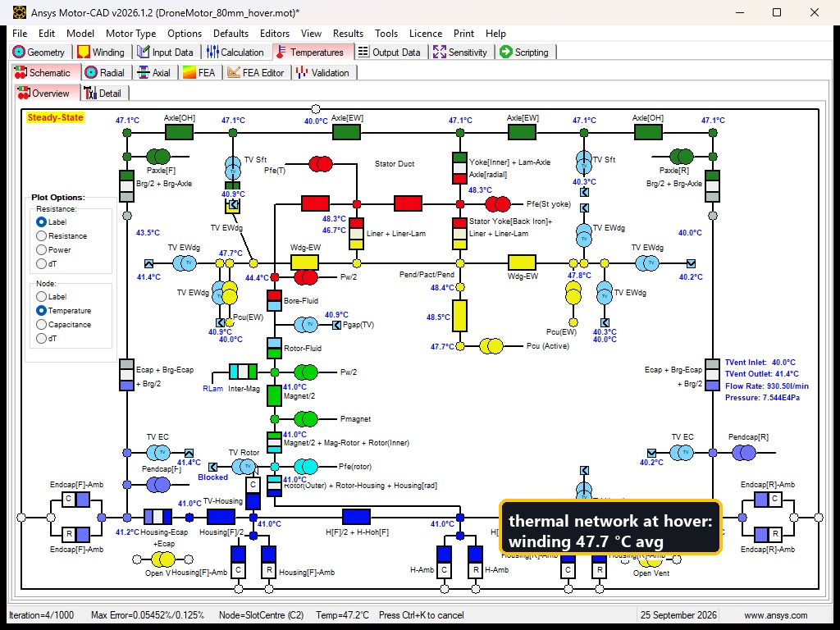Viewport: 840px width, 630px height.
Task: Choose dT in the Node group
Action: tap(41, 338)
